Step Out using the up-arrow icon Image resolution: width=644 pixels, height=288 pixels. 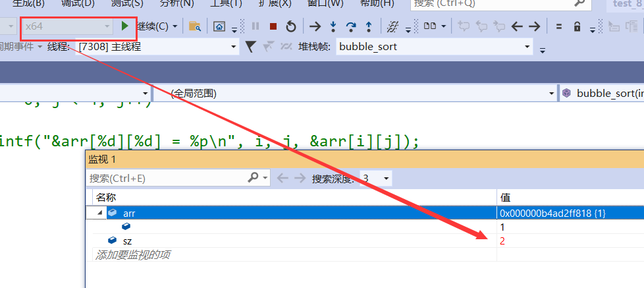pyautogui.click(x=369, y=27)
